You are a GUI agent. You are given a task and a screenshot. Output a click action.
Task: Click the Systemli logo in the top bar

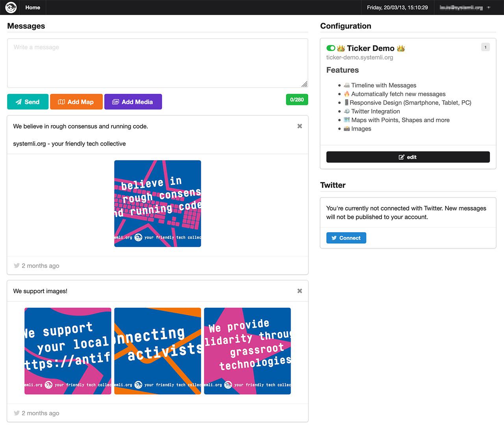11,7
